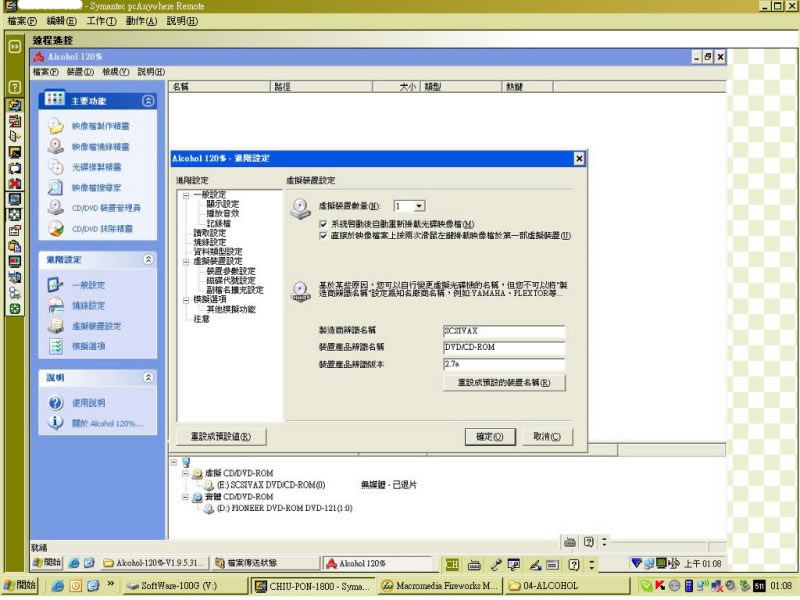Click the CH input language icon in remote taskbar
800x600 pixels.
click(452, 564)
